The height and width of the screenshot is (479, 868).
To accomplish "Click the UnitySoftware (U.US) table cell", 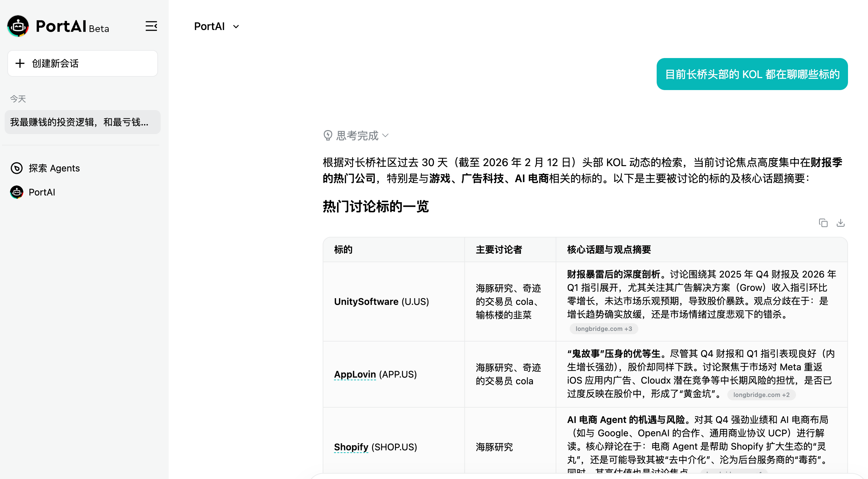I will [x=381, y=301].
